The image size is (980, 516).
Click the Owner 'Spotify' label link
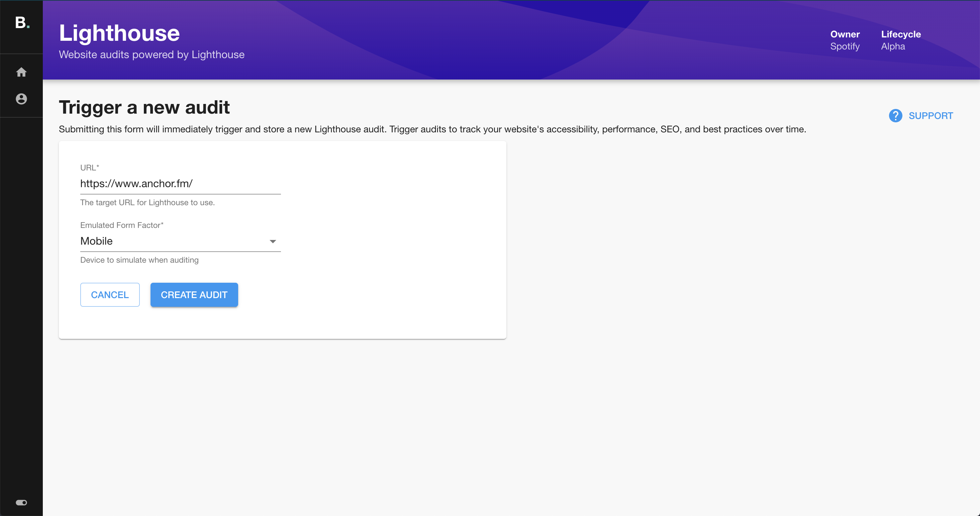tap(845, 46)
